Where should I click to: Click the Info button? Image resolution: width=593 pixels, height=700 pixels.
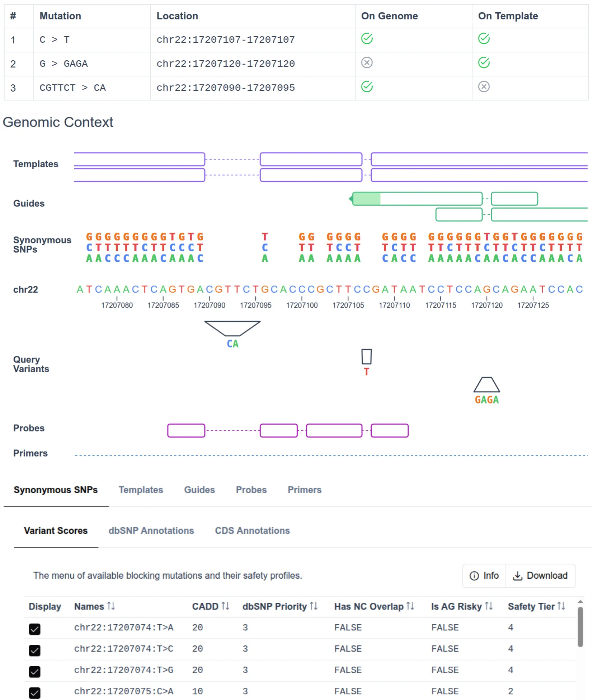(484, 576)
